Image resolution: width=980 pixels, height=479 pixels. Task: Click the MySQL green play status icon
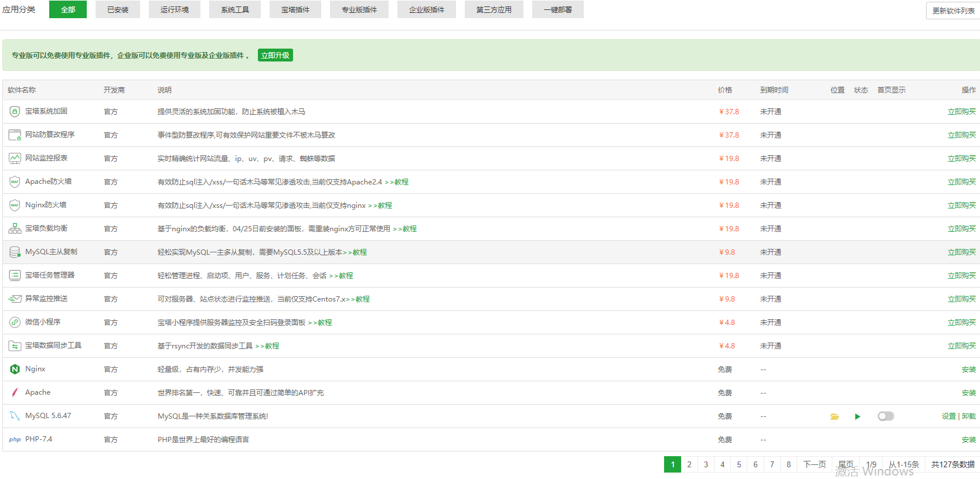coord(857,416)
